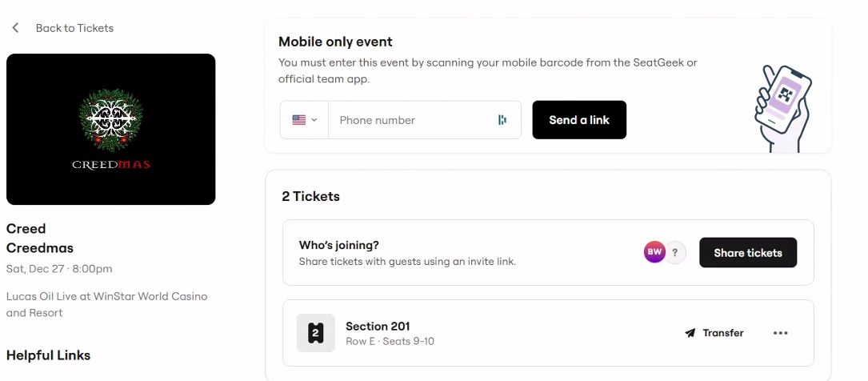Click the mobile barcode phone illustration
The width and height of the screenshot is (868, 381).
pyautogui.click(x=782, y=107)
